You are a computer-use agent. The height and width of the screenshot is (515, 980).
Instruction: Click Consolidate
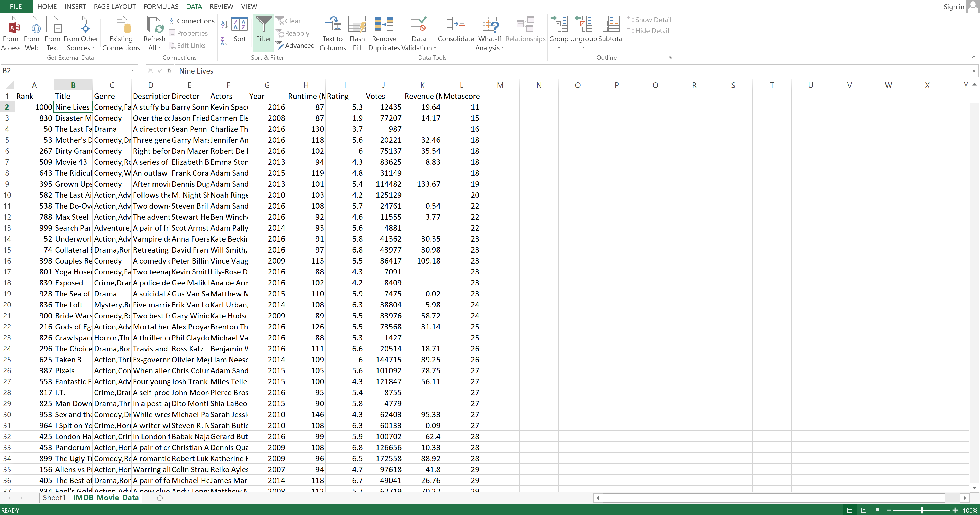[x=456, y=30]
